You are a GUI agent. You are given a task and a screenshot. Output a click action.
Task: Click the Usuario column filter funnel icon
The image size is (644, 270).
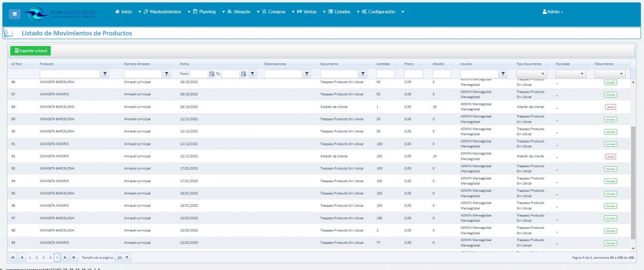(503, 74)
